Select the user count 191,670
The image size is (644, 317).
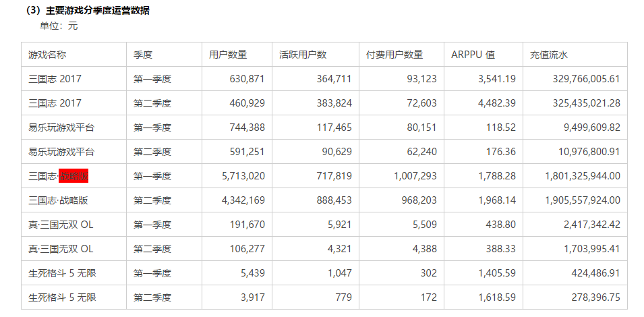click(x=247, y=225)
